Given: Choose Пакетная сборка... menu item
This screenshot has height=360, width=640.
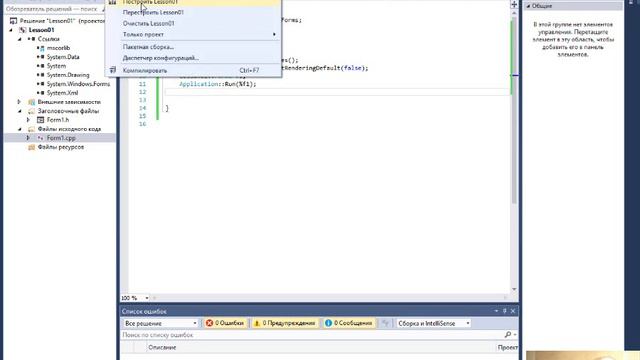Looking at the screenshot, I should click(x=148, y=47).
